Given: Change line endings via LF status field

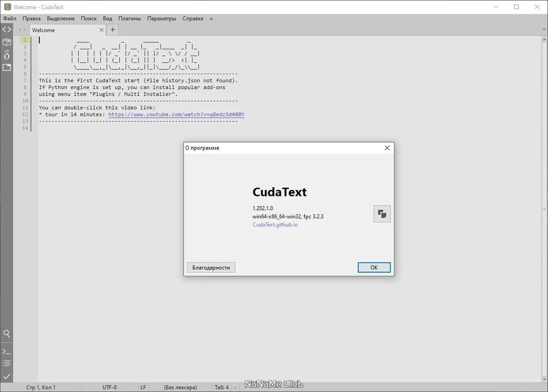Looking at the screenshot, I should (143, 387).
